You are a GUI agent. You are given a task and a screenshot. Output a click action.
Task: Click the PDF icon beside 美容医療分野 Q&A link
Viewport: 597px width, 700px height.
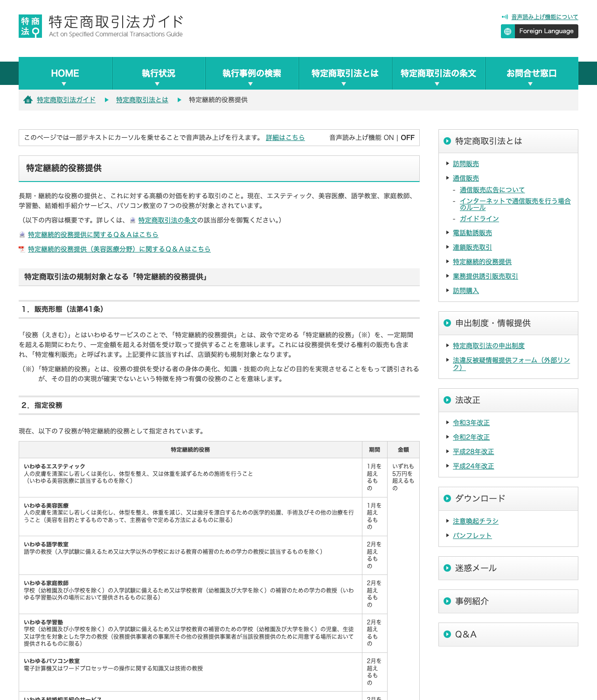click(21, 249)
